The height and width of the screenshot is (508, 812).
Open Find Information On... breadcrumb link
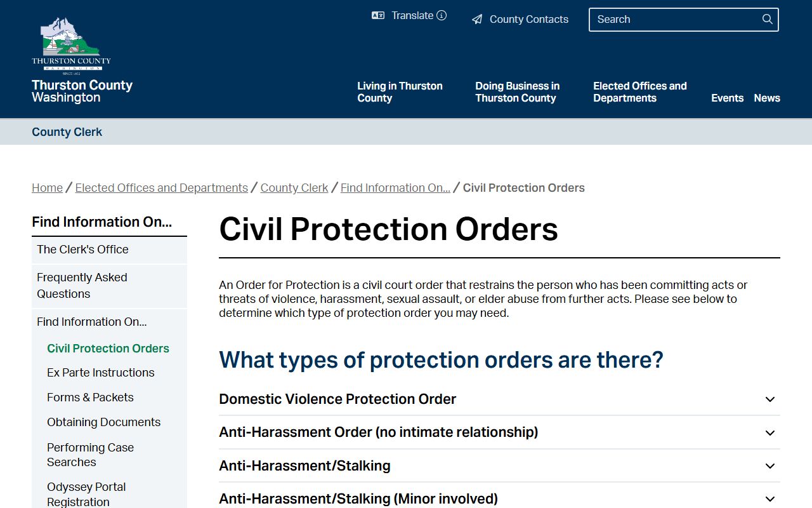tap(395, 188)
